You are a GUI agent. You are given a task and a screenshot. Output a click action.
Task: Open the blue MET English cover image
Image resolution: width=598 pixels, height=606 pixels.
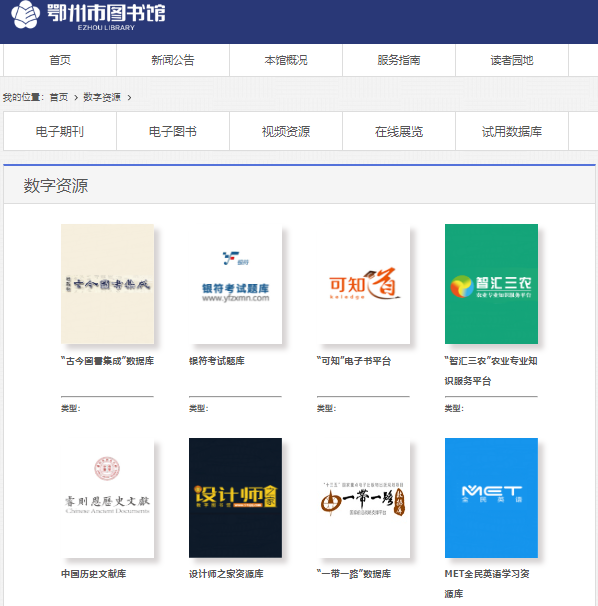tap(491, 497)
